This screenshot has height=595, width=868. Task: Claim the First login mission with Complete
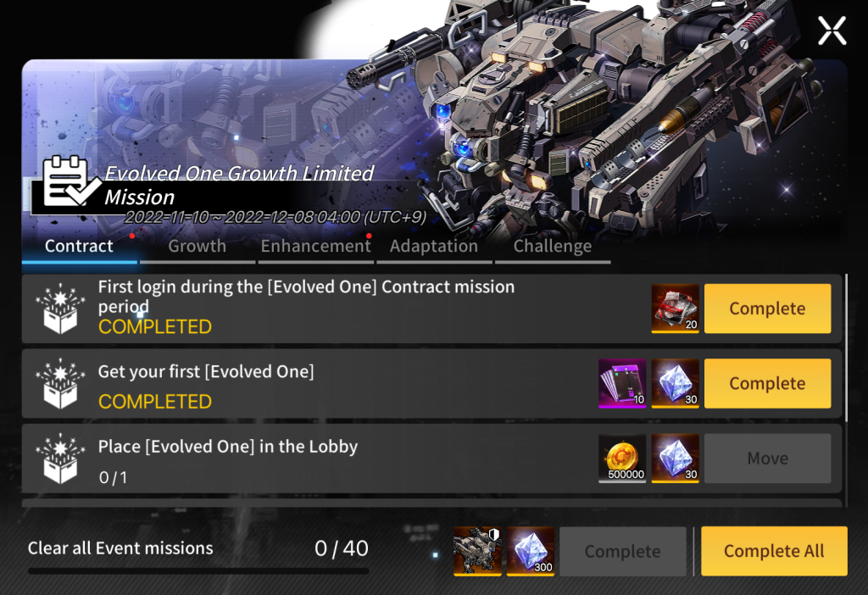pos(767,309)
